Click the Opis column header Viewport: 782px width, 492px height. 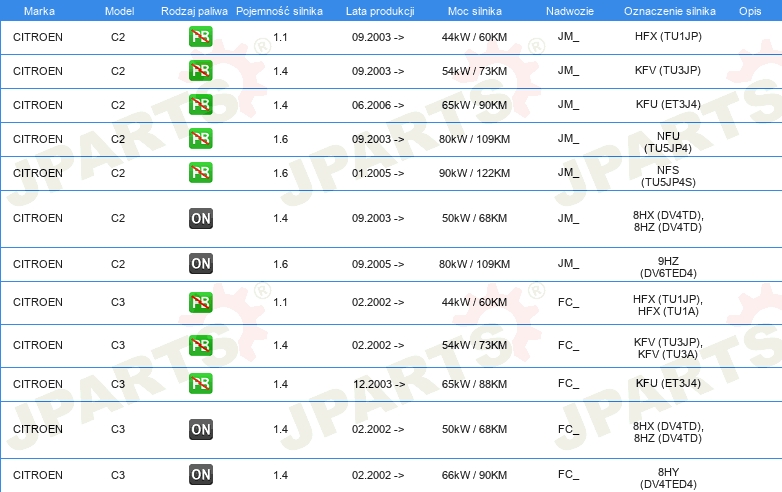coord(750,11)
